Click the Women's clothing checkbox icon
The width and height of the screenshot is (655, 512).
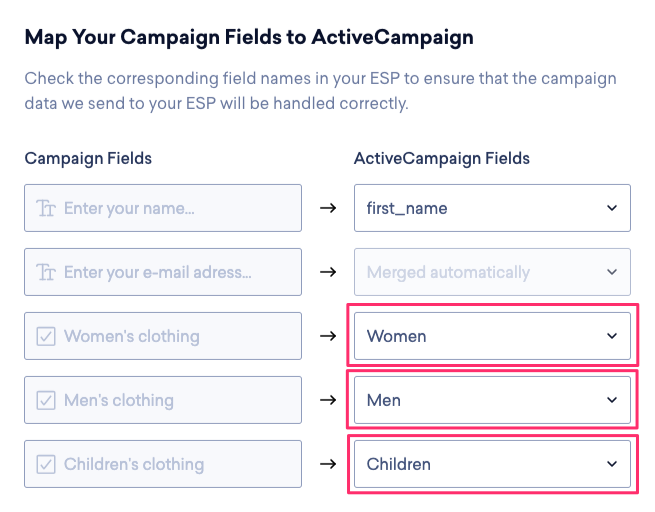click(45, 337)
